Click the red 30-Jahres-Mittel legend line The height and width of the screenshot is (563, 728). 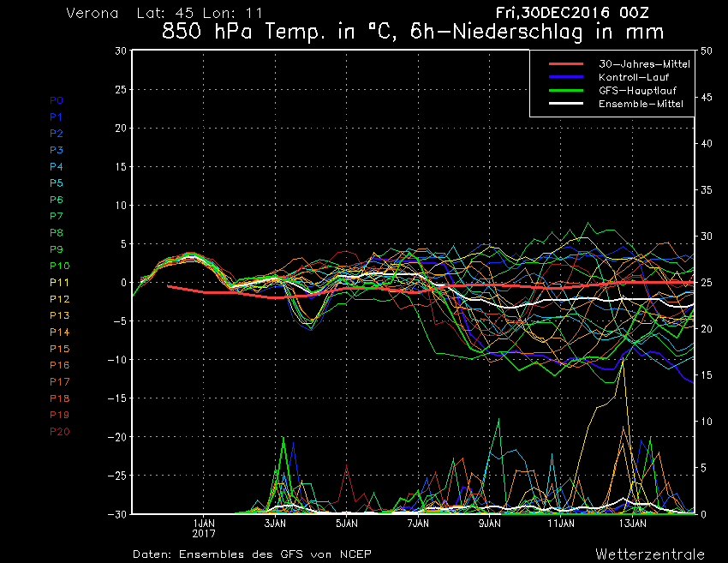coord(566,63)
